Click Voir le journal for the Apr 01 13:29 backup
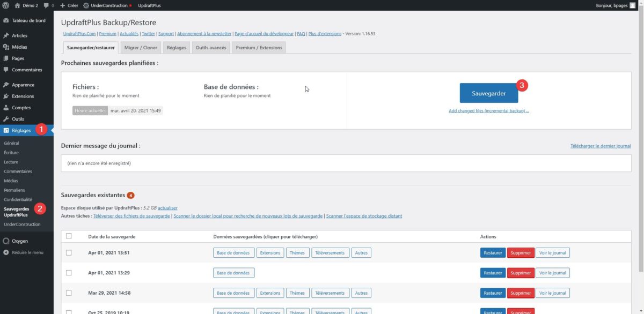Screen dimensions: 644x314 pos(553,273)
